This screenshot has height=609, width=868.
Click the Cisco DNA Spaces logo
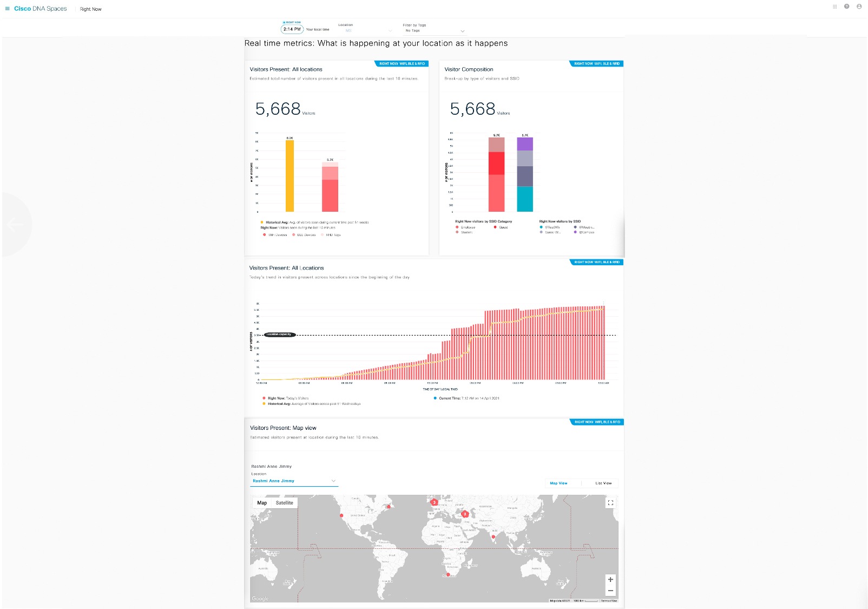(41, 9)
